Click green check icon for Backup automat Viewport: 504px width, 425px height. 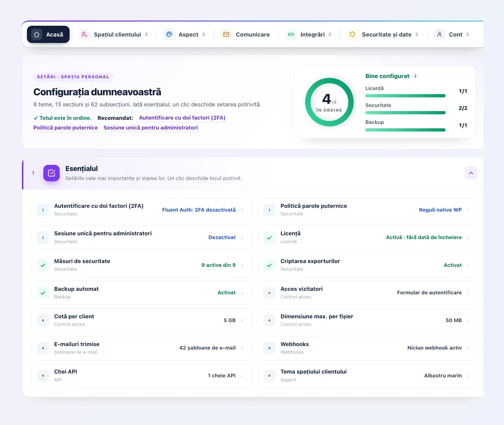coord(43,293)
